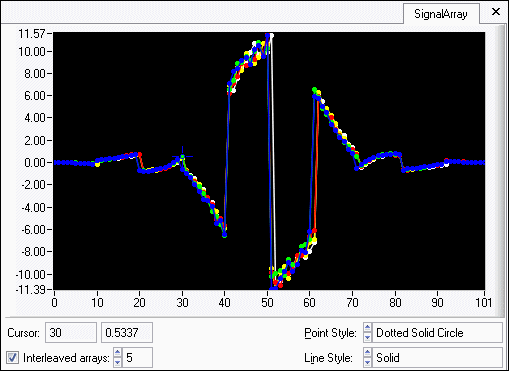The height and width of the screenshot is (371, 509).
Task: Step Point Style to the next option
Action: tap(367, 337)
